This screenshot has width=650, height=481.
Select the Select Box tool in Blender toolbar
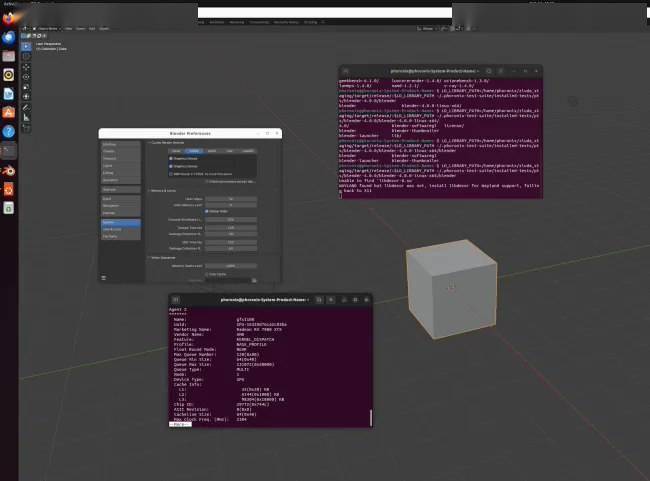(26, 46)
